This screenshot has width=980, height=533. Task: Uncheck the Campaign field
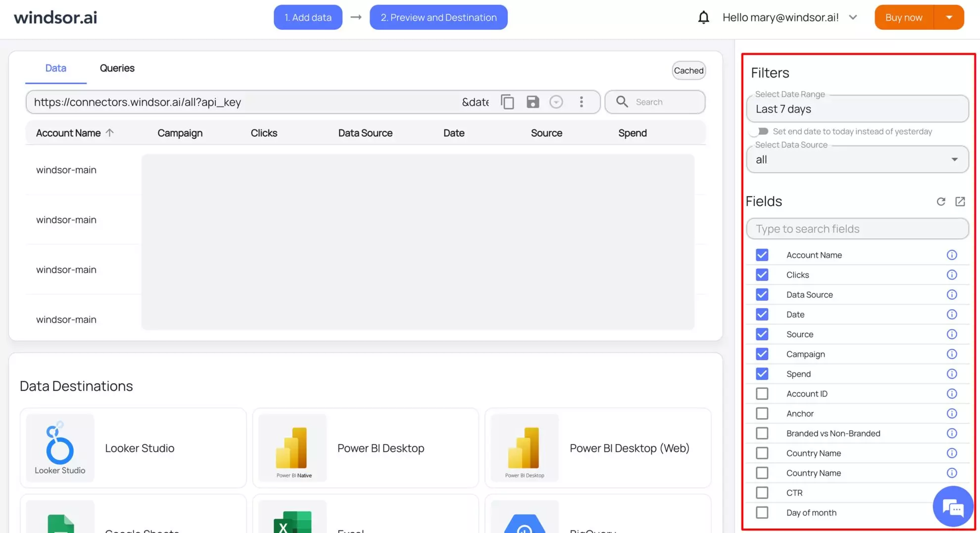(762, 354)
